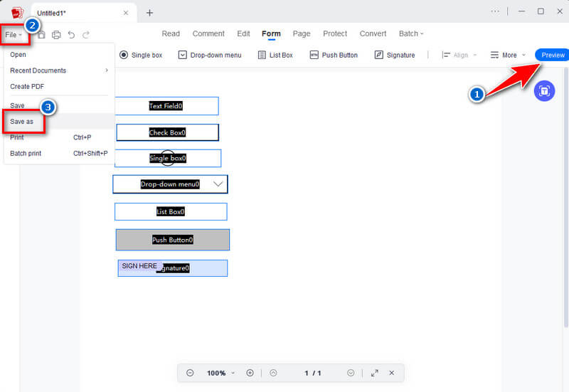Viewport: 569px width, 392px height.
Task: Click the 1 / 1 page indicator
Action: pos(313,373)
